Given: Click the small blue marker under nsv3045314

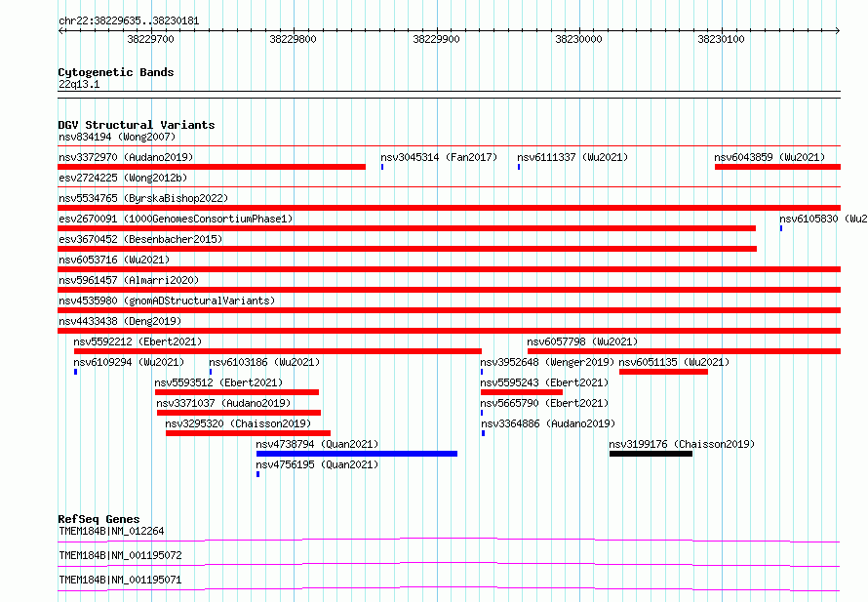Looking at the screenshot, I should 382,167.
